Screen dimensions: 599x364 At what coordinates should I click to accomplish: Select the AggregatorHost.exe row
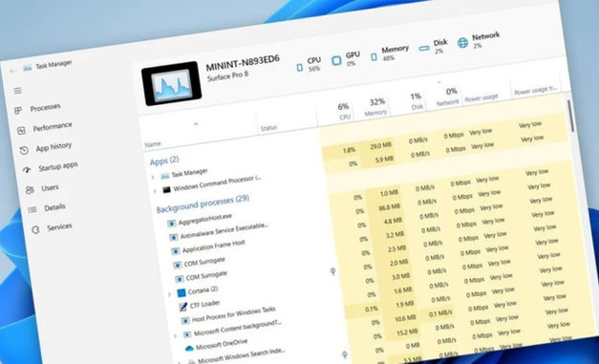coord(205,219)
